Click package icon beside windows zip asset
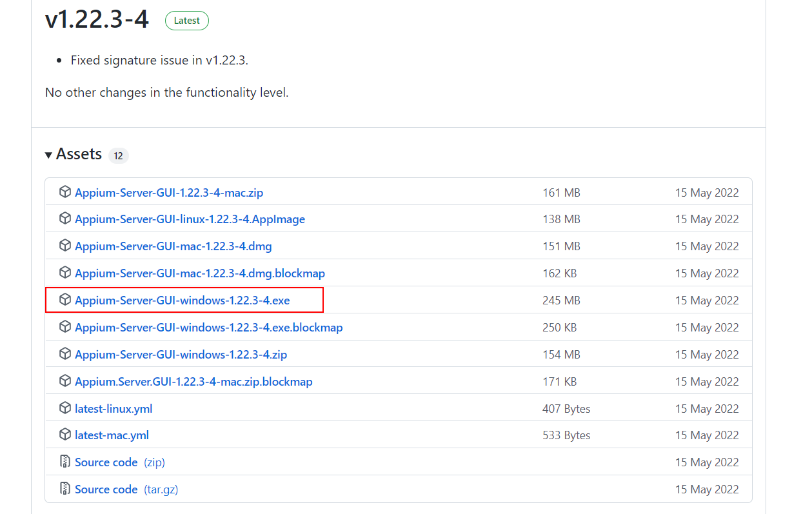Screen dimensions: 812x514 64,355
